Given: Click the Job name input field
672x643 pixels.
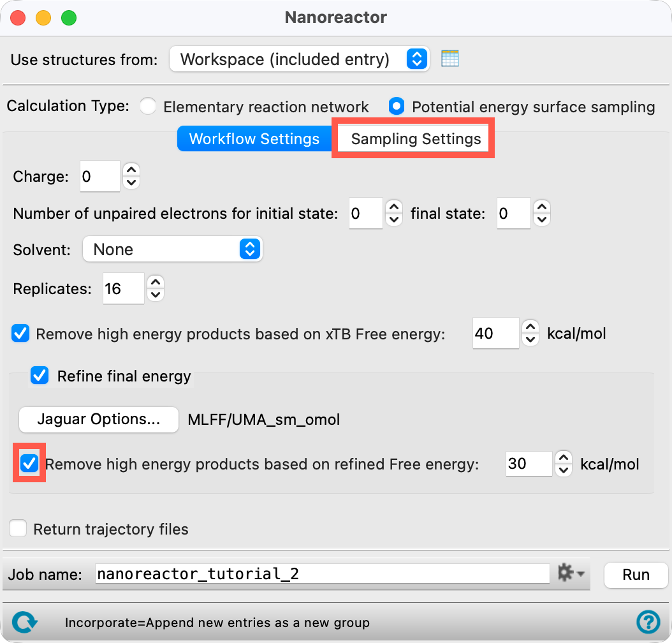Looking at the screenshot, I should (322, 573).
